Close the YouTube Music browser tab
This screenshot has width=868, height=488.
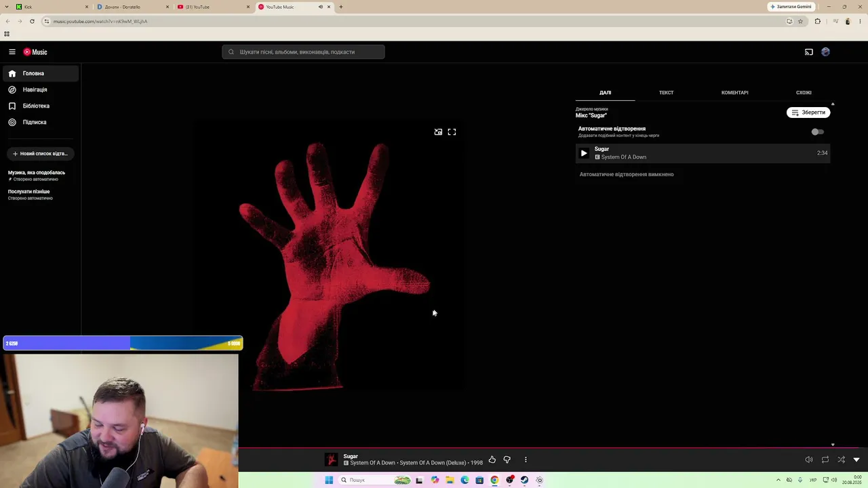[329, 7]
